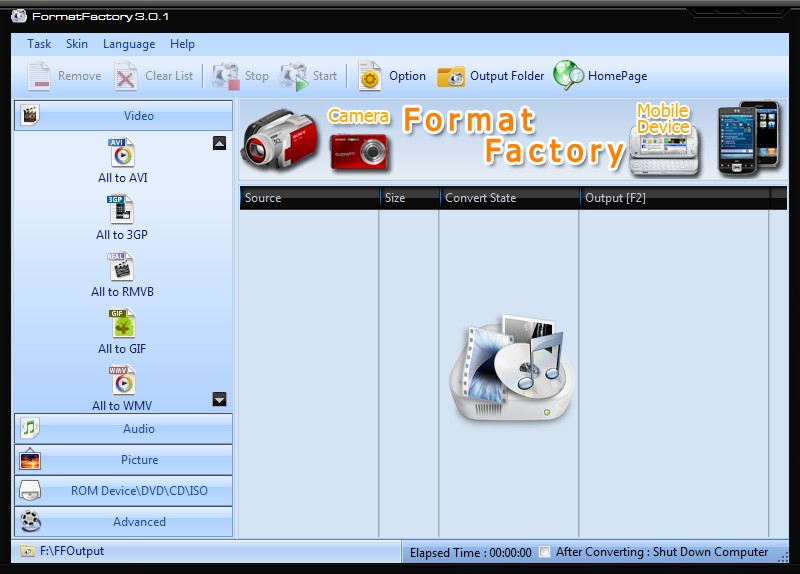Click the Output [F2] column header
The image size is (800, 574).
(674, 198)
